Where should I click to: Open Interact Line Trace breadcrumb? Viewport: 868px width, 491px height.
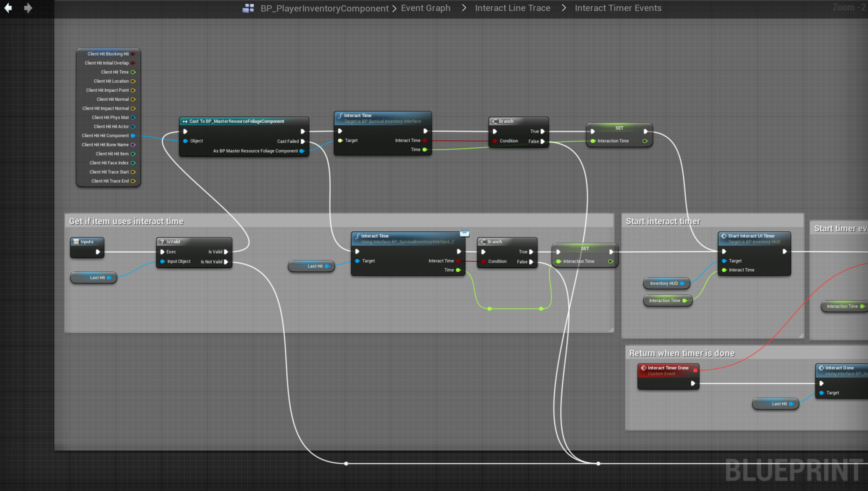click(x=512, y=8)
